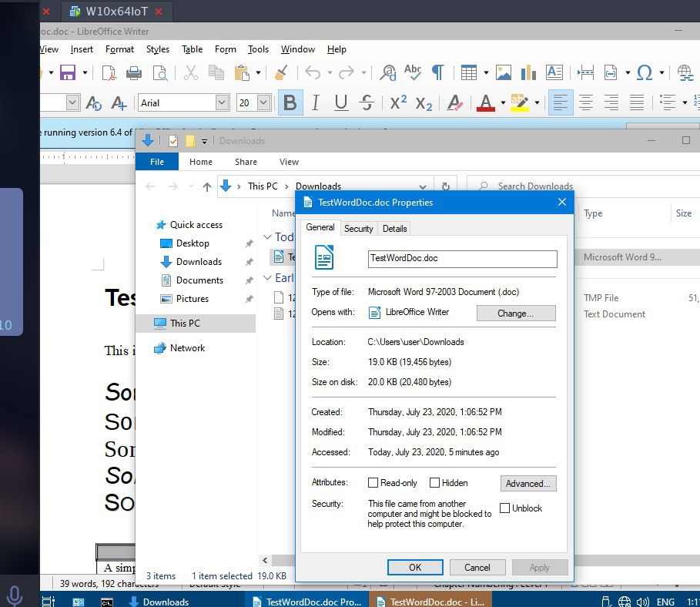
Task: Switch to the Details tab
Action: click(394, 229)
